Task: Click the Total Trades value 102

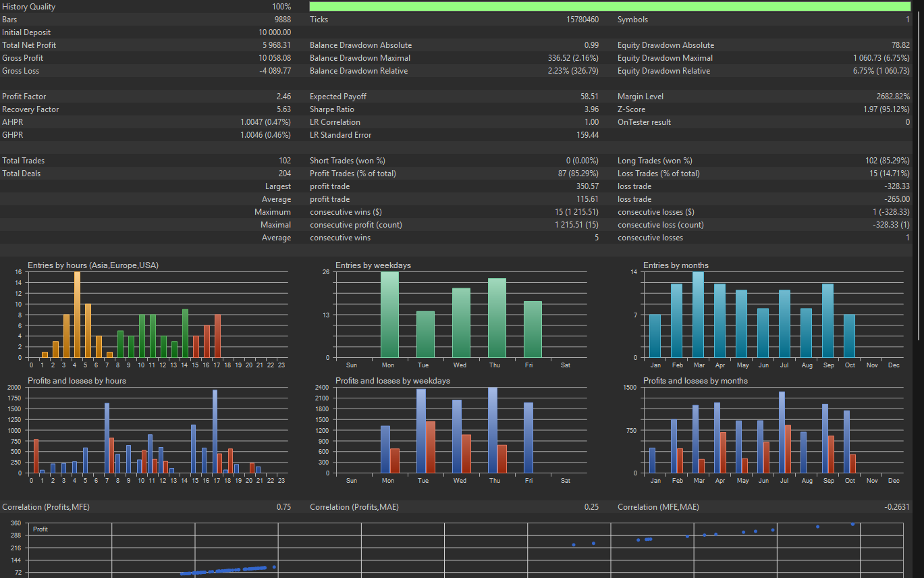Action: click(x=285, y=161)
